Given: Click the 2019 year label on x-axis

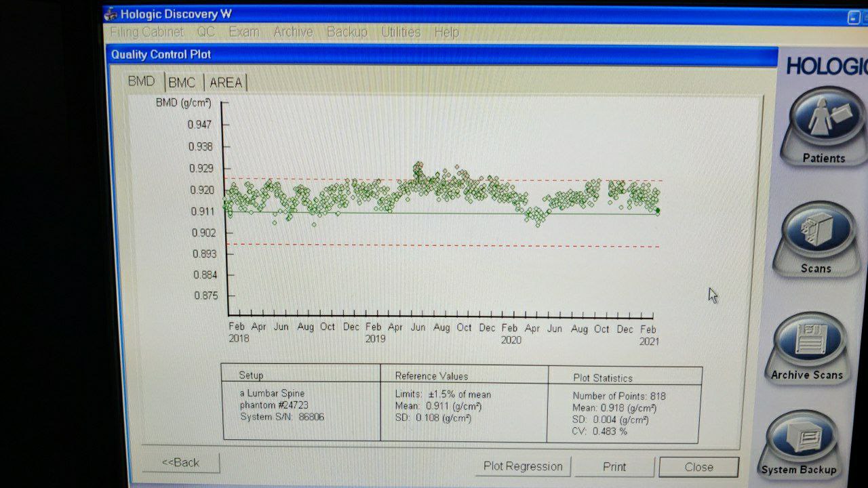Looking at the screenshot, I should [x=375, y=338].
